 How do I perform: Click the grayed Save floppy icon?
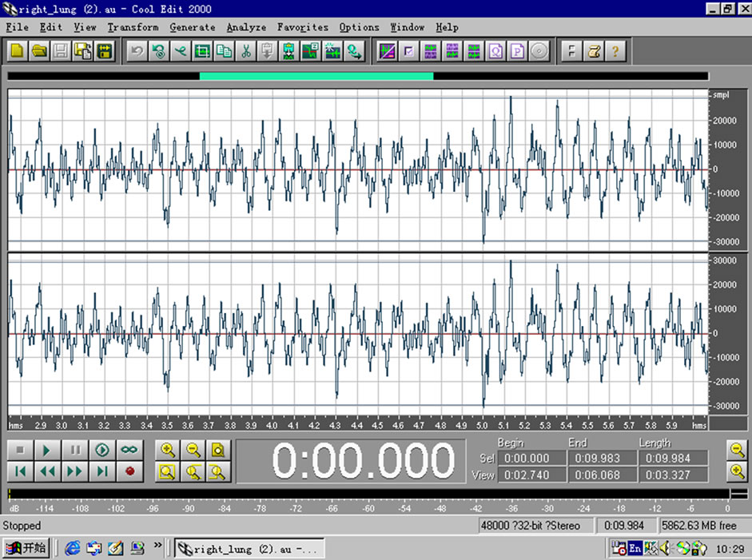(61, 51)
